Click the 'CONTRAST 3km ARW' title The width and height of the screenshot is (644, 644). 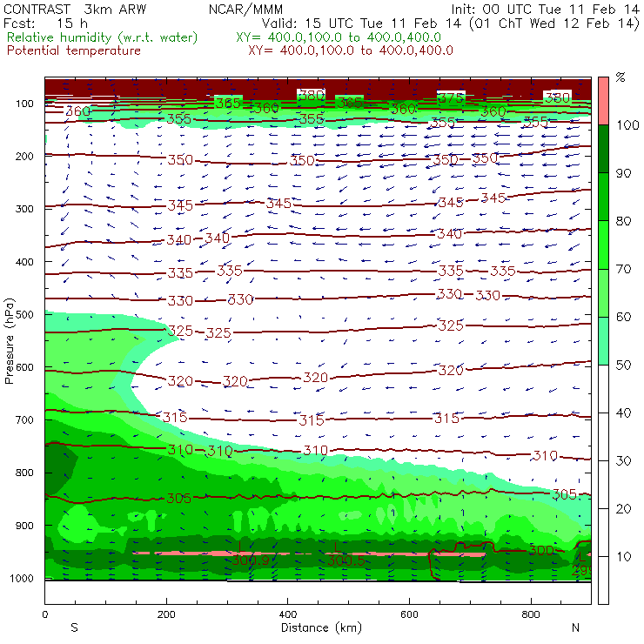75,10
